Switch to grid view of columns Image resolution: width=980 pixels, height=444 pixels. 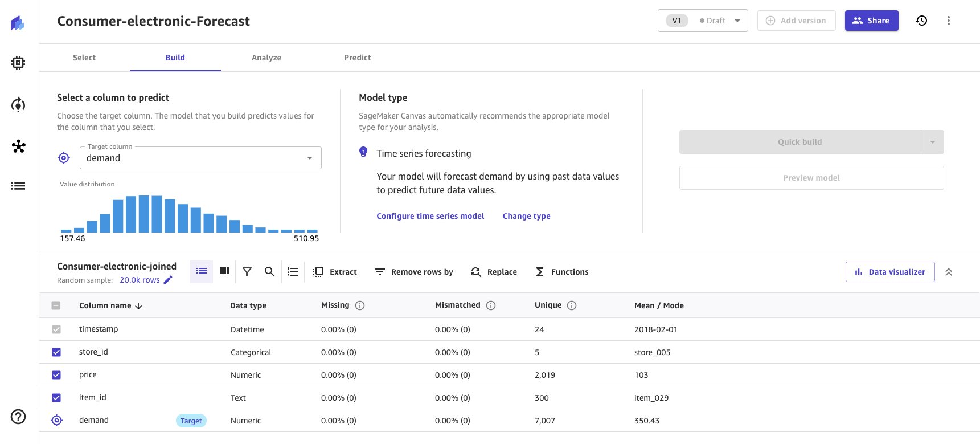[x=225, y=271]
